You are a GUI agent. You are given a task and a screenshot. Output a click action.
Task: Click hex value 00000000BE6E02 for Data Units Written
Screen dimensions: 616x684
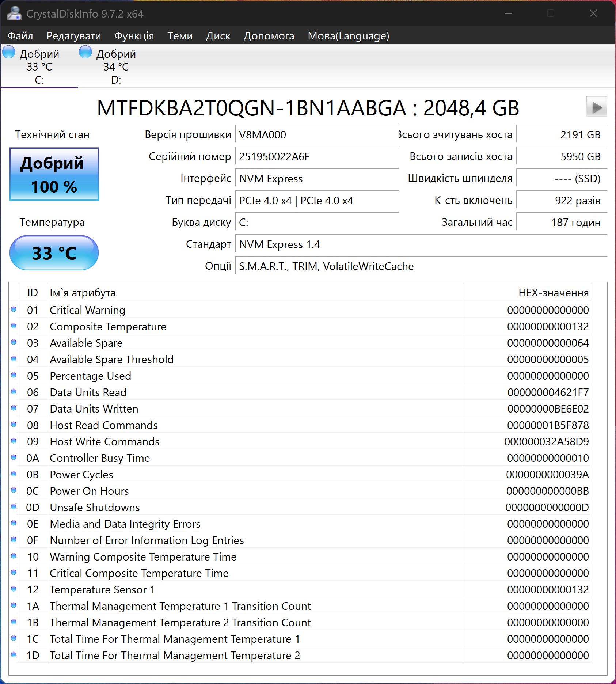click(x=548, y=409)
